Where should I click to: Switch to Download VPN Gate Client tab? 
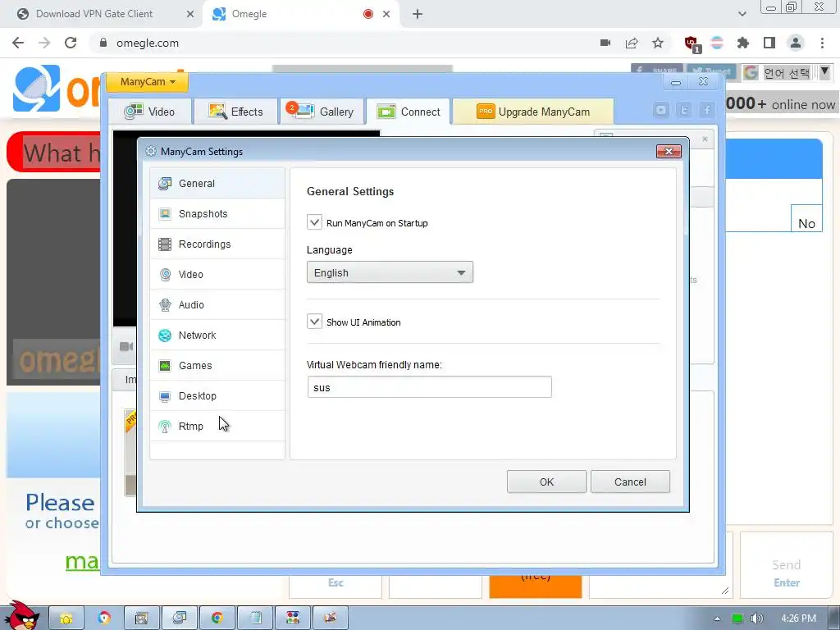pos(94,14)
